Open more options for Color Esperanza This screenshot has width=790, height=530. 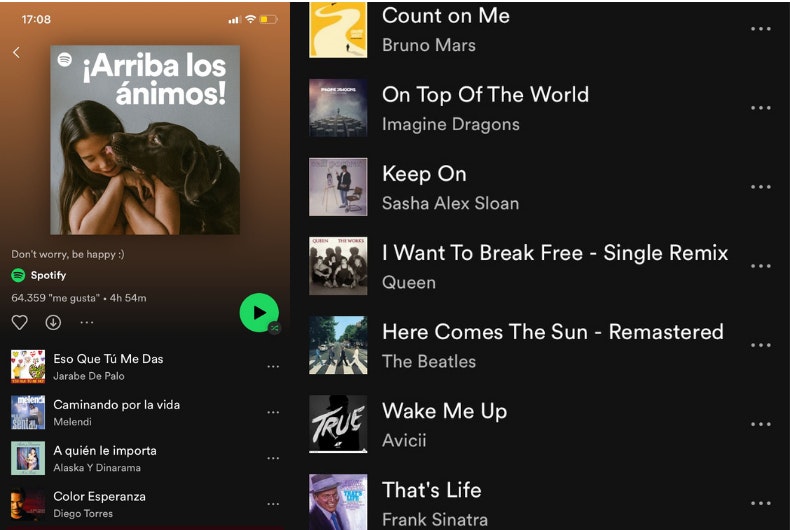point(273,504)
